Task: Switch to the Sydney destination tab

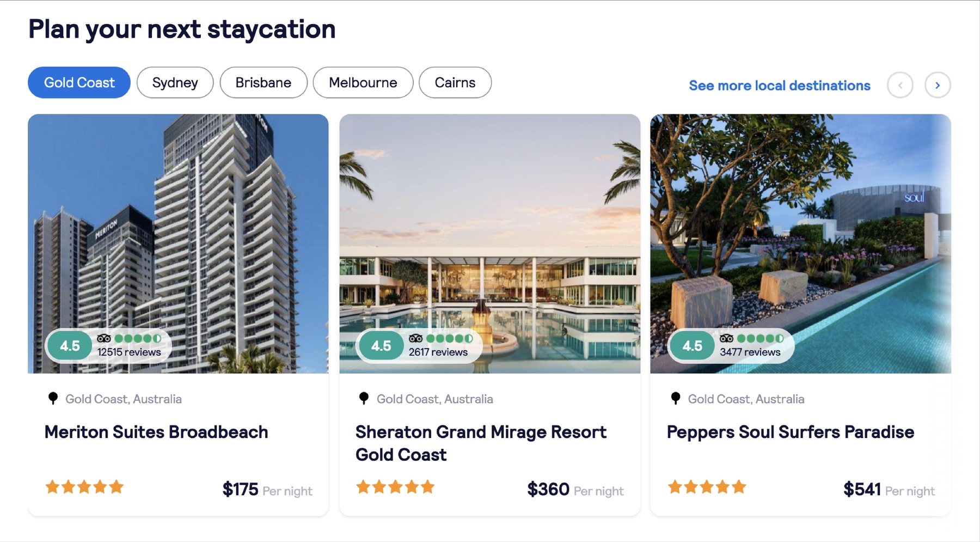Action: 175,82
